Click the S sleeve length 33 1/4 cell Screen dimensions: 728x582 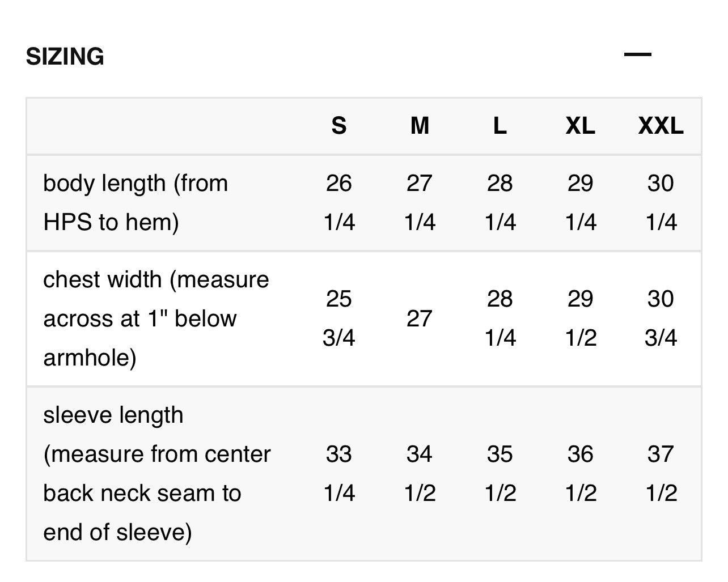339,474
